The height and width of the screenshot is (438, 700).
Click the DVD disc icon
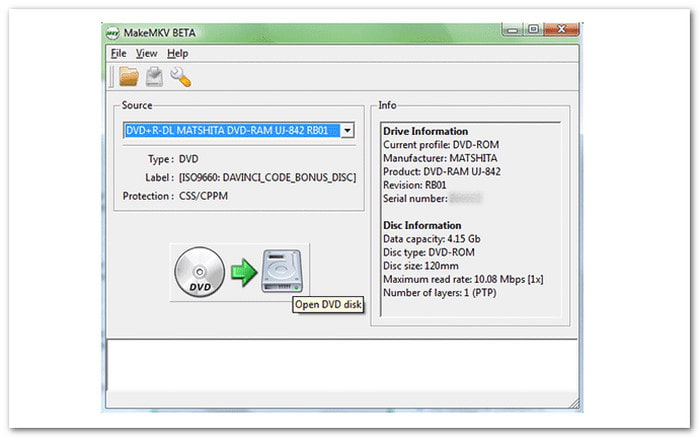click(200, 272)
